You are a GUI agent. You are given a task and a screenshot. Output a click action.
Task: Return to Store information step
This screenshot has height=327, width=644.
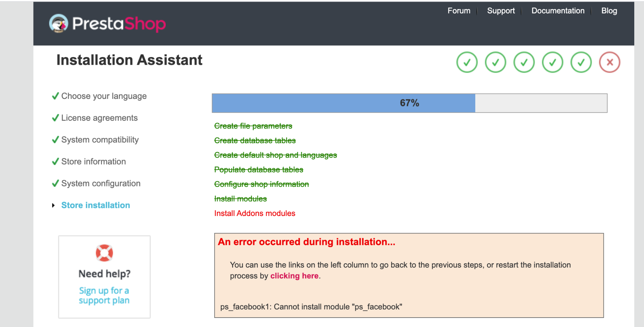point(94,162)
